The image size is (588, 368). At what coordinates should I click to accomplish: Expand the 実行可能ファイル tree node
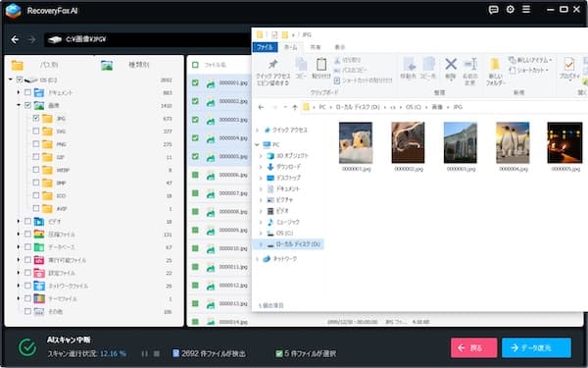point(18,259)
